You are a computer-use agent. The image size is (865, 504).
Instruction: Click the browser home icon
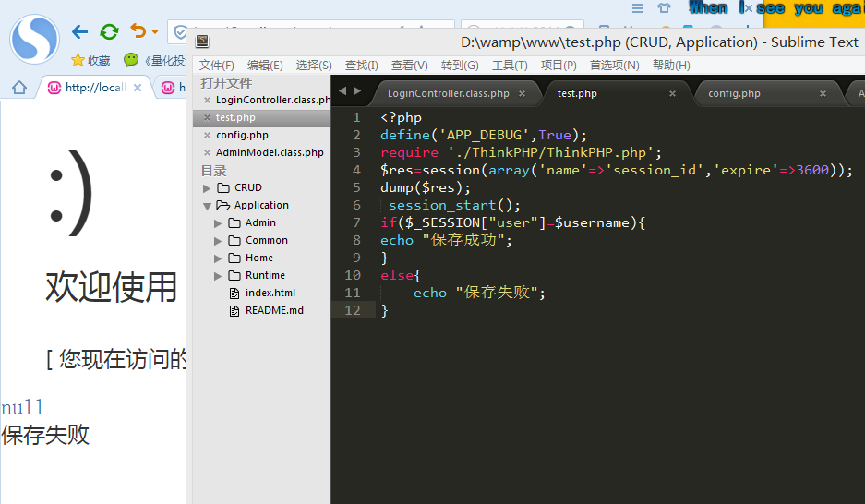pyautogui.click(x=18, y=88)
